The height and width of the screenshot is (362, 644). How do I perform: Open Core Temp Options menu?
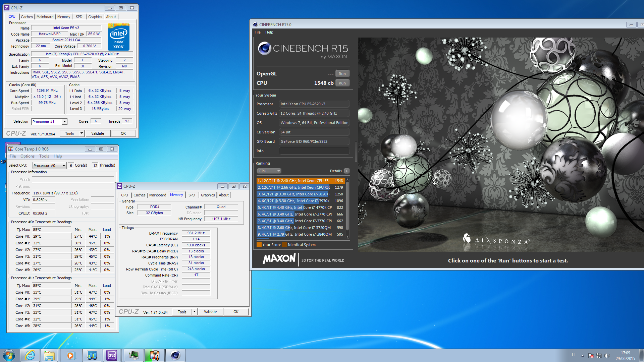(x=28, y=156)
